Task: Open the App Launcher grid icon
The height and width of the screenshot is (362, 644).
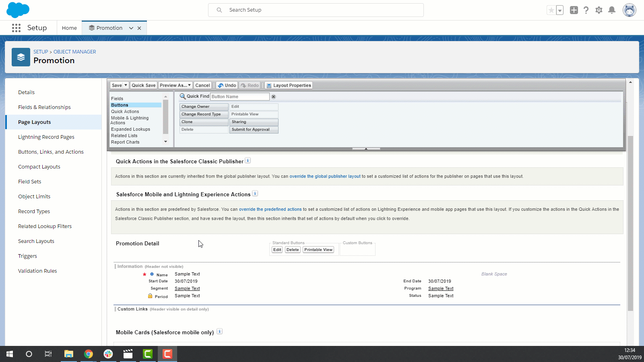Action: (16, 28)
